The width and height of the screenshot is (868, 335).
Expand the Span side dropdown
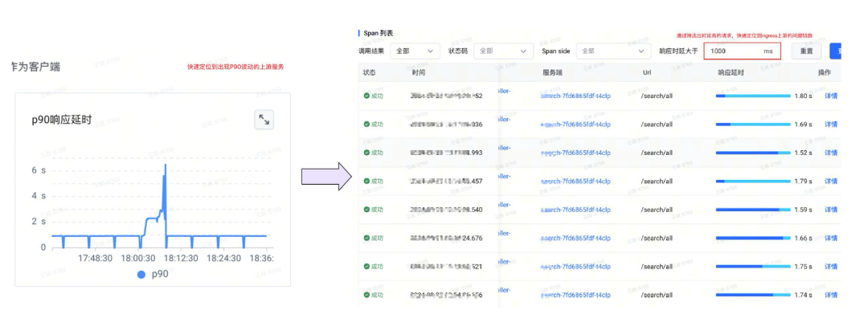click(x=613, y=51)
